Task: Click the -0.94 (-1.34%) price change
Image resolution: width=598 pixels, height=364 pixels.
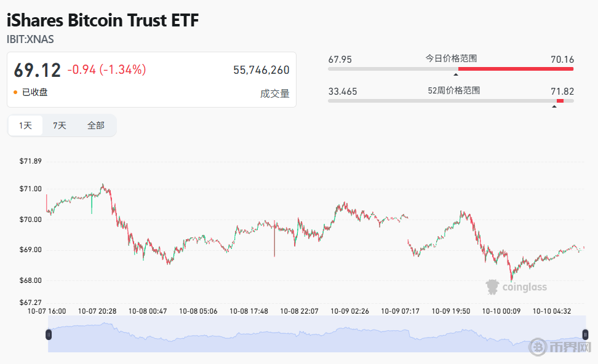Action: pyautogui.click(x=106, y=70)
